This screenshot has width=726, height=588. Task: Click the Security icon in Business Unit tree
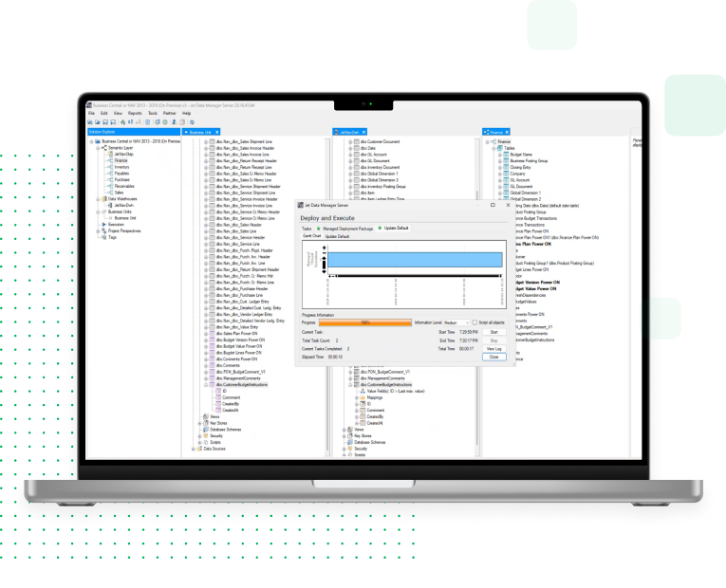click(205, 435)
